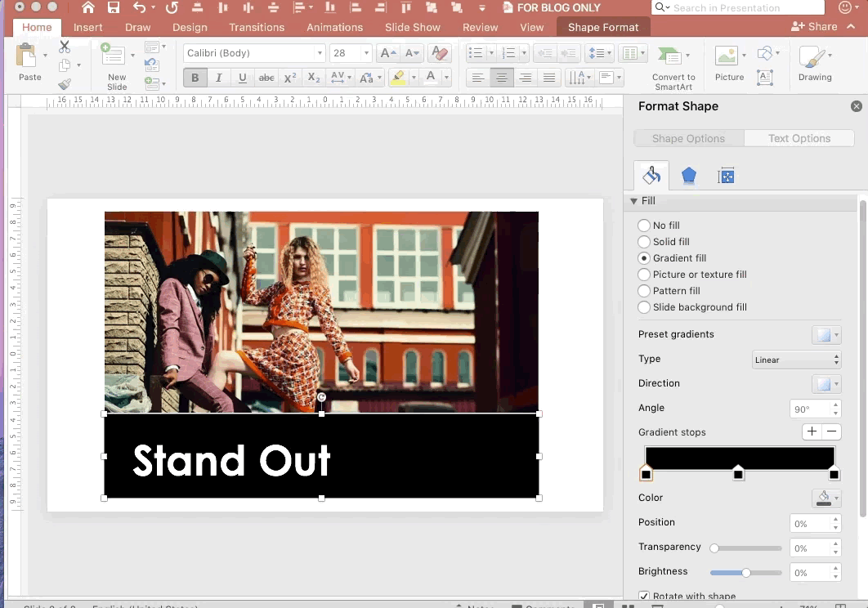Image resolution: width=868 pixels, height=608 pixels.
Task: Select the Text Options tab button
Action: point(799,138)
